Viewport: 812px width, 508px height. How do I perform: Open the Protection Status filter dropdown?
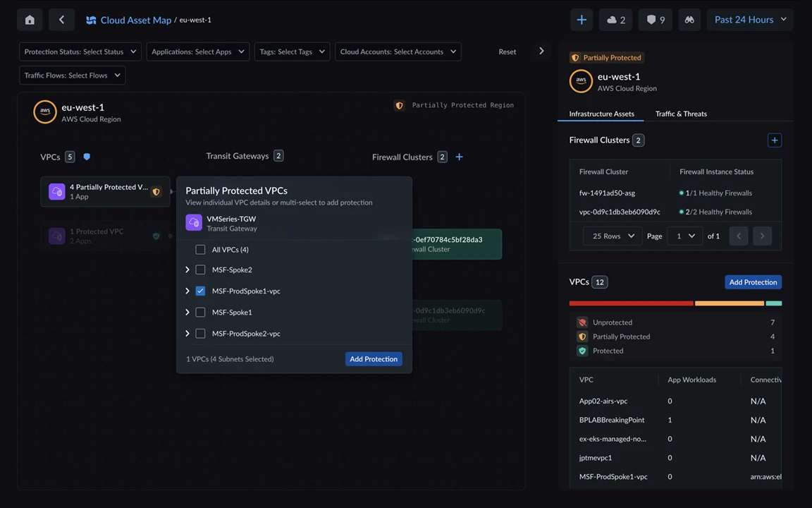click(79, 51)
